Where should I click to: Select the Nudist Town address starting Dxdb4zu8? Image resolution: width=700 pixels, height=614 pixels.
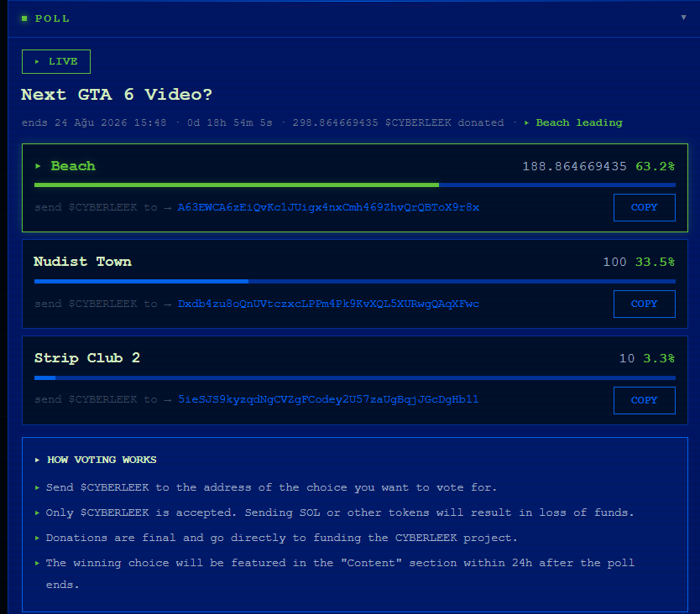pyautogui.click(x=328, y=304)
